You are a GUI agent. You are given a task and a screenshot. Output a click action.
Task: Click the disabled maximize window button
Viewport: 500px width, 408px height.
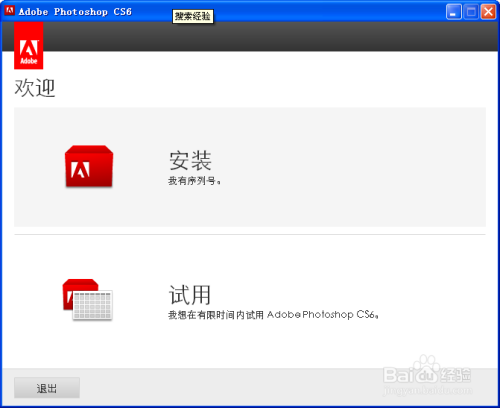[x=471, y=12]
